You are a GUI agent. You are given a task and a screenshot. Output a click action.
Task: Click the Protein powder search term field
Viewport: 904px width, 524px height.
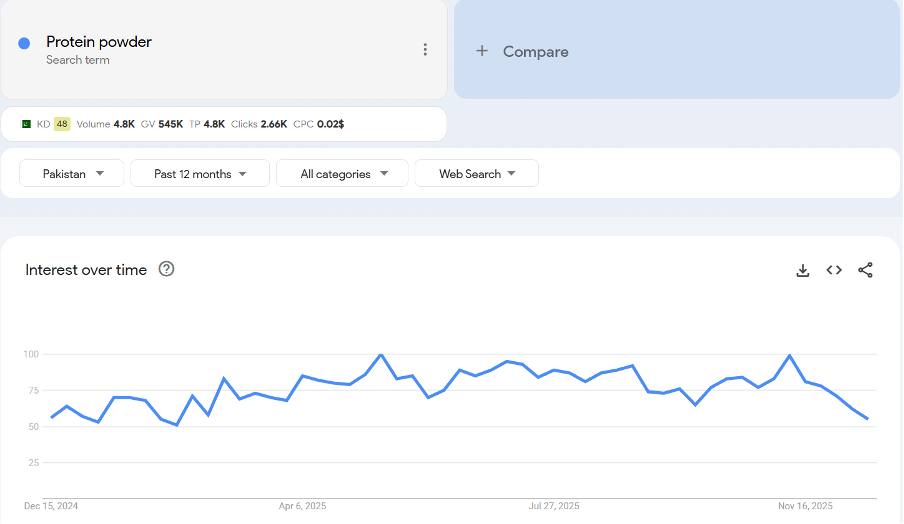(99, 42)
